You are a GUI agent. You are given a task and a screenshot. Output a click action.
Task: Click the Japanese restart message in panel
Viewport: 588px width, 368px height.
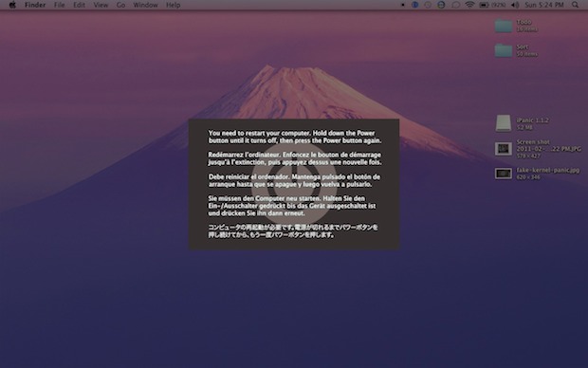(293, 231)
